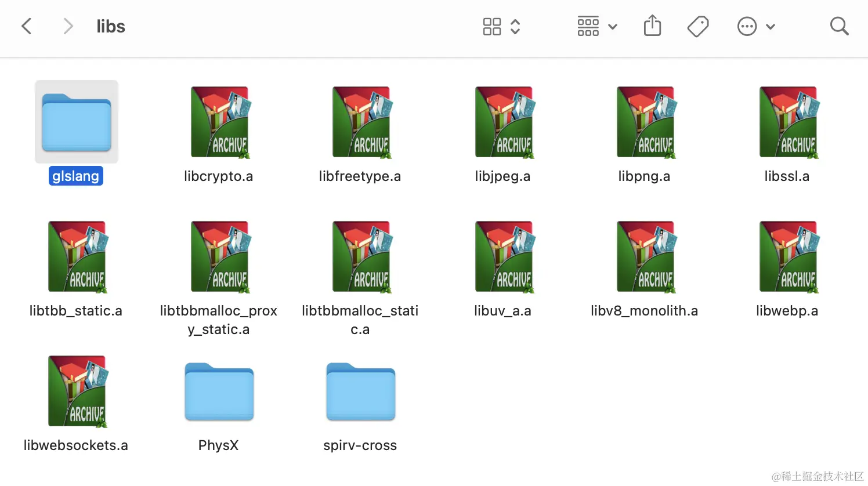Viewport: 868px width, 486px height.
Task: Open Finder search magnifier
Action: pos(840,26)
